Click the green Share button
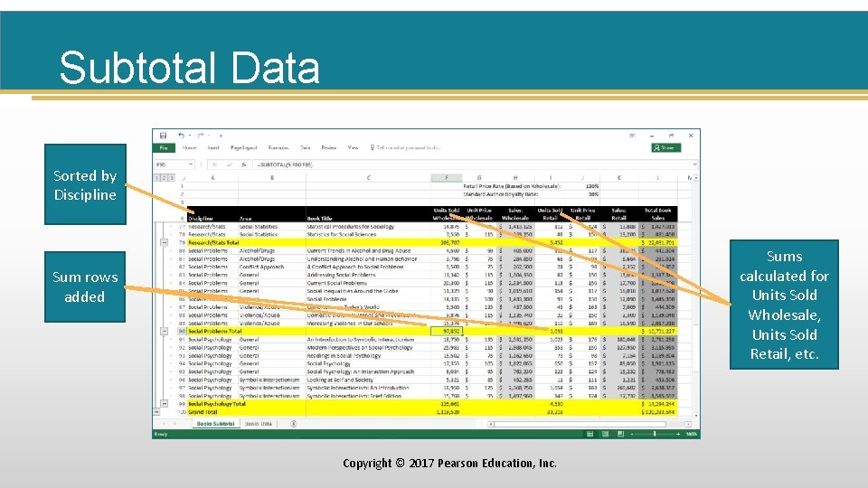 [x=666, y=147]
